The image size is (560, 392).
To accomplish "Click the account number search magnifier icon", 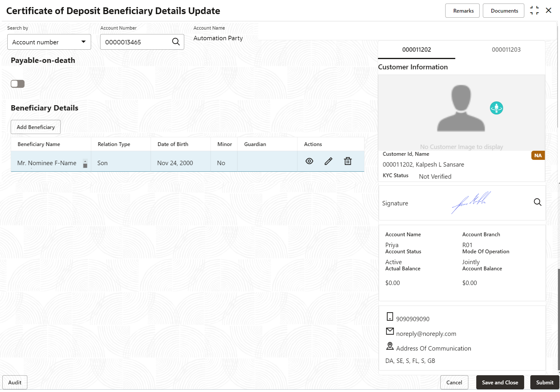I will point(176,42).
